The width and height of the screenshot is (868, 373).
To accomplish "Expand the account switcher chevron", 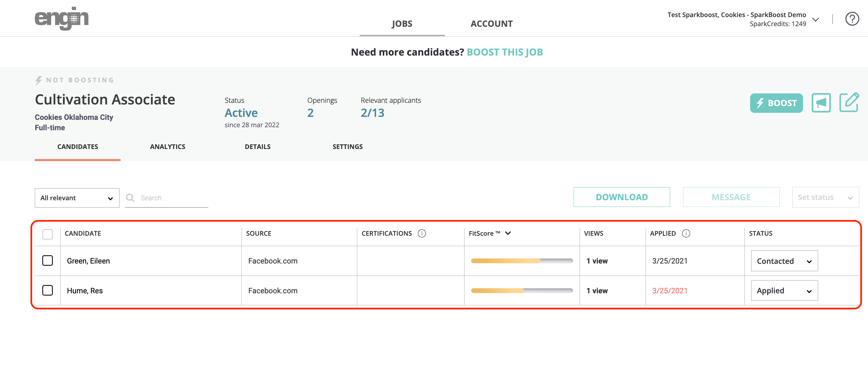I will pos(815,19).
